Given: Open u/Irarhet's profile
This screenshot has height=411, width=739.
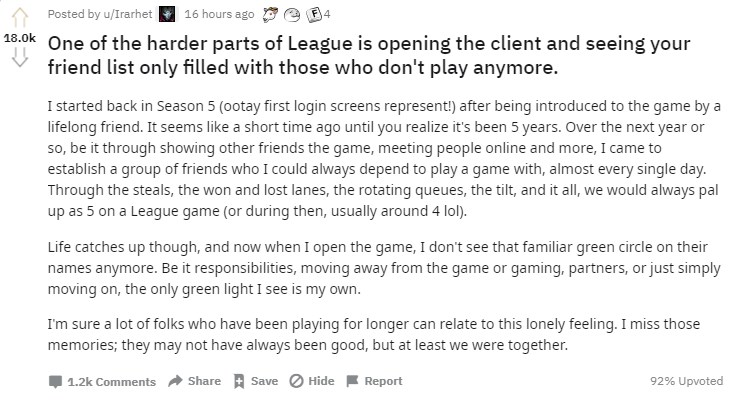Looking at the screenshot, I should (127, 14).
